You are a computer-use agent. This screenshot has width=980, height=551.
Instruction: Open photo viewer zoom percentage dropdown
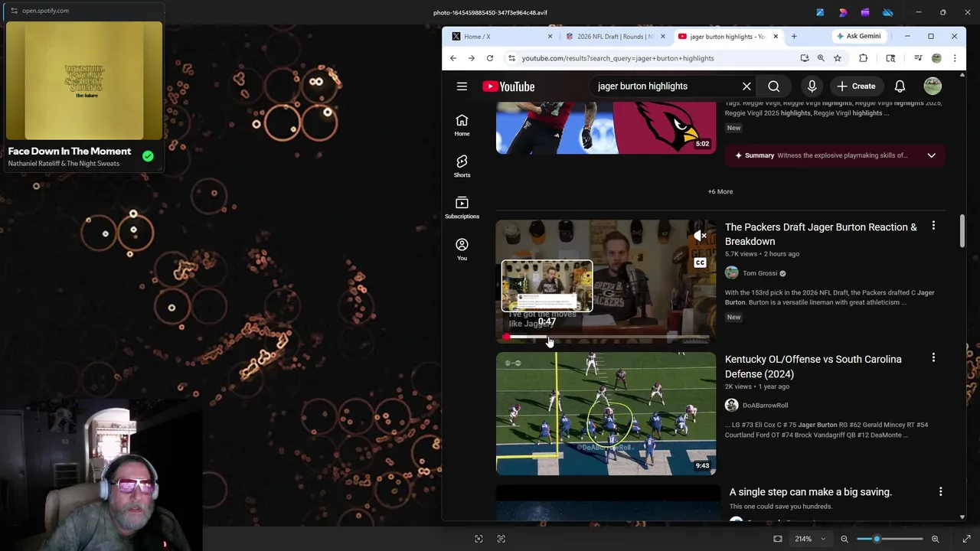pyautogui.click(x=809, y=539)
